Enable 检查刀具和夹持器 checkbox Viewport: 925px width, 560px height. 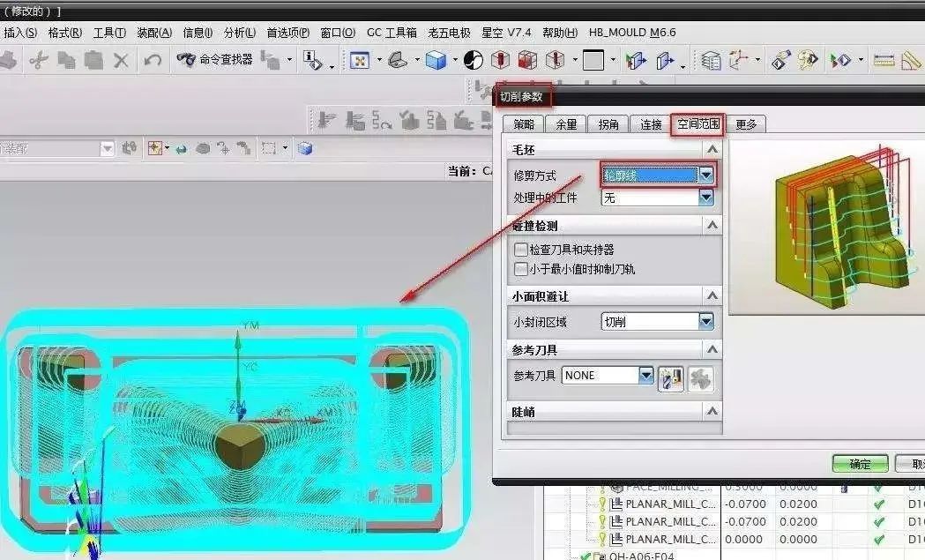pos(521,250)
